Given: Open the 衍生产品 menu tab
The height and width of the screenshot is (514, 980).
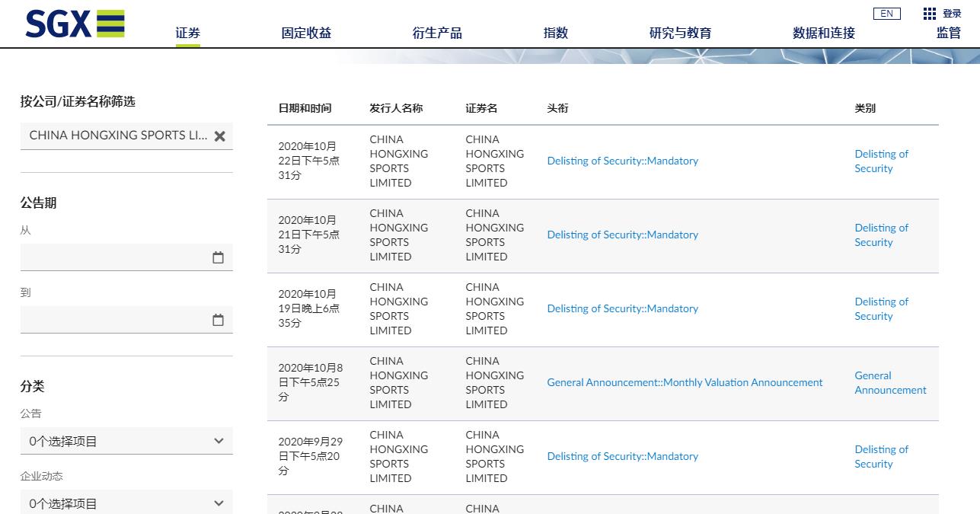Looking at the screenshot, I should tap(437, 33).
